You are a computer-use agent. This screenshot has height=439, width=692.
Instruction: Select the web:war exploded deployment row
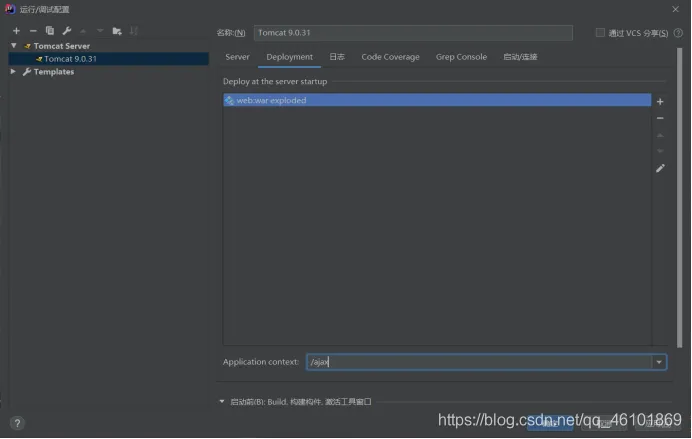point(437,100)
